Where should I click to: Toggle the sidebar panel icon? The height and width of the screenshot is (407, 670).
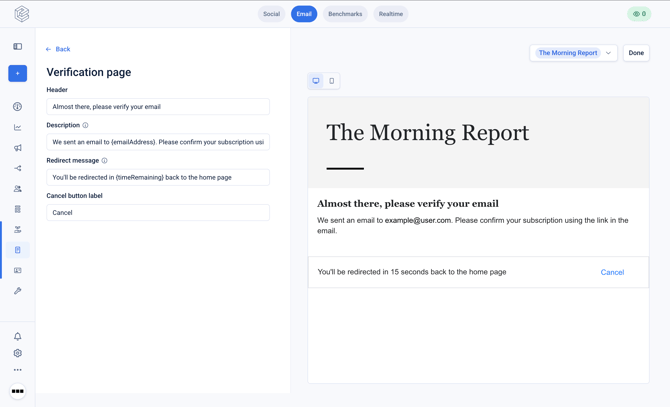click(18, 47)
